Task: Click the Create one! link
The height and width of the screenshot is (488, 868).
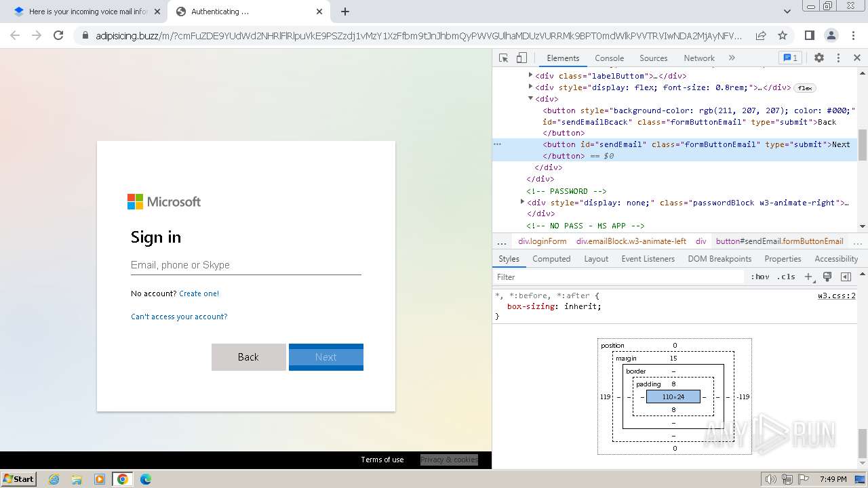Action: click(x=199, y=293)
